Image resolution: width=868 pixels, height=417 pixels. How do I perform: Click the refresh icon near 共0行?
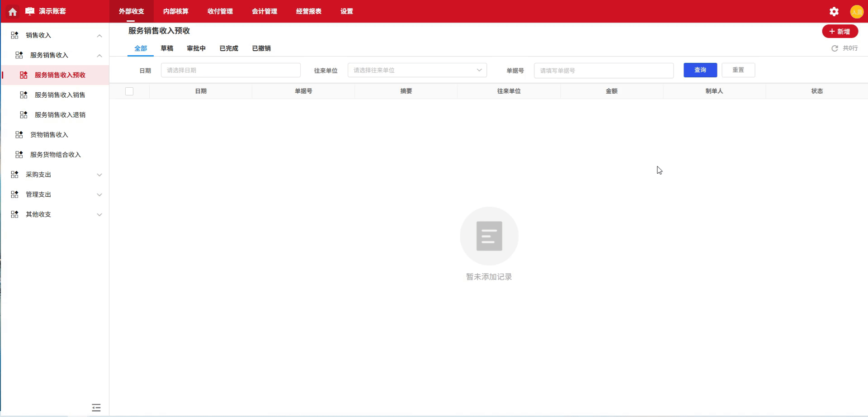tap(835, 48)
